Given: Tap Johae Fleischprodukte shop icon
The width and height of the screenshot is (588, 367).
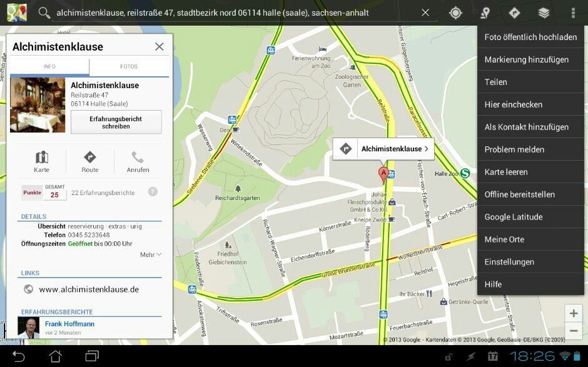Looking at the screenshot, I should point(392,202).
